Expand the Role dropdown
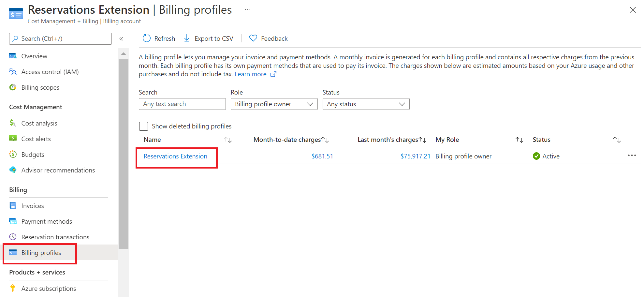 [x=274, y=104]
